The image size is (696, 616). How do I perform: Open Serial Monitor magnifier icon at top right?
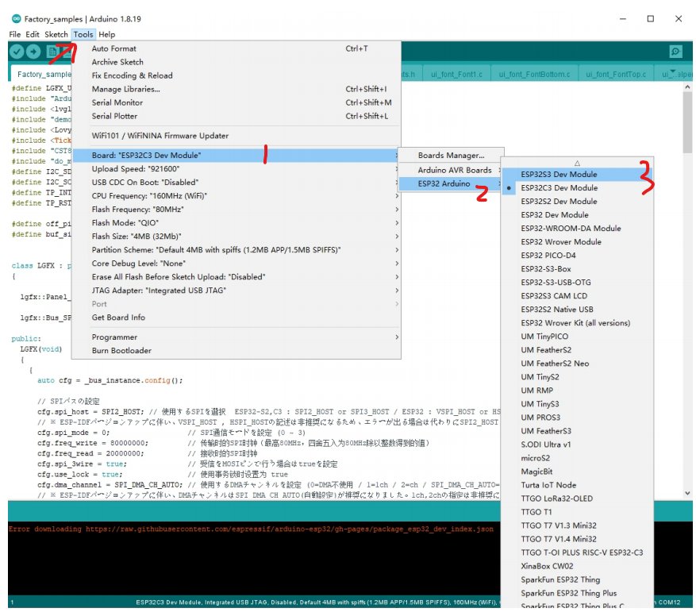675,52
